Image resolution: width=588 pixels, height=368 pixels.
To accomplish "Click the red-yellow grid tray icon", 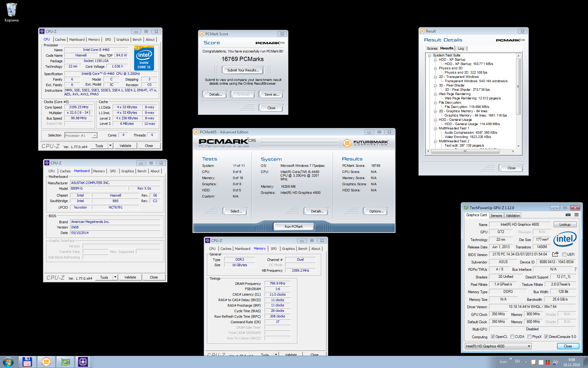I will [x=548, y=362].
